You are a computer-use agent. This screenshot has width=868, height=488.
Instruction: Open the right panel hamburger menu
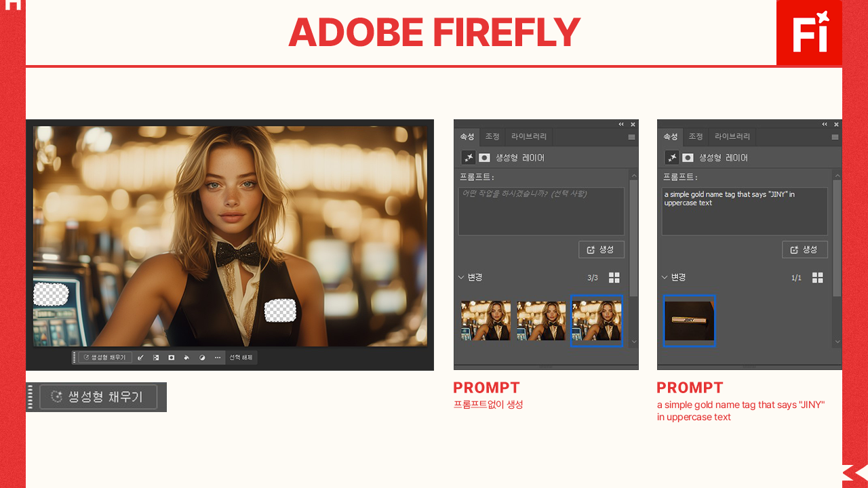pyautogui.click(x=835, y=137)
